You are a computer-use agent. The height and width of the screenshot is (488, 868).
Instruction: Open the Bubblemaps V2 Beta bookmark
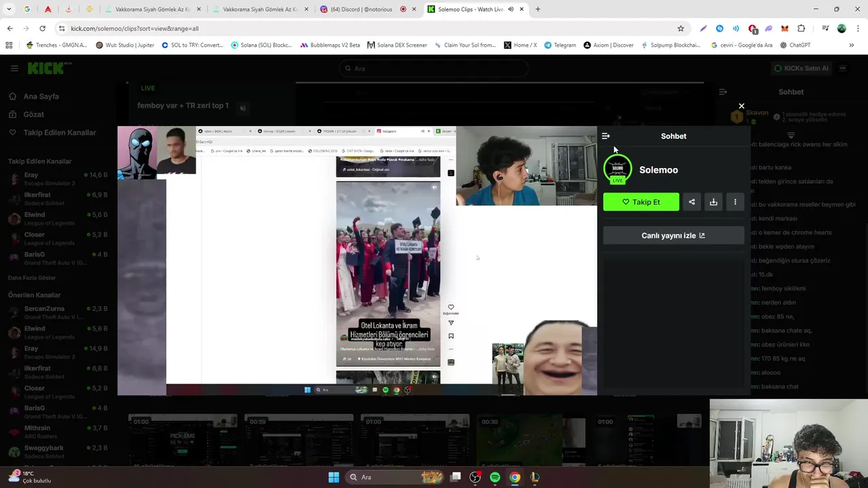330,45
